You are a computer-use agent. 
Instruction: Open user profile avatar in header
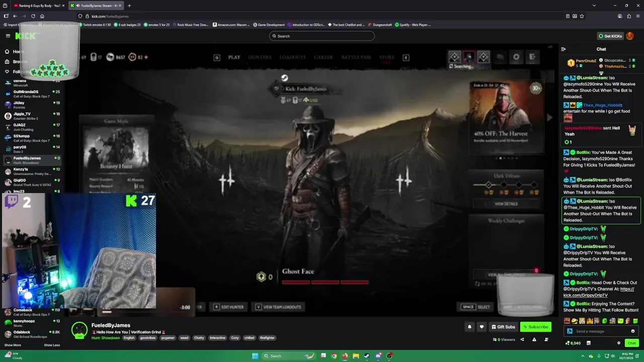(630, 36)
